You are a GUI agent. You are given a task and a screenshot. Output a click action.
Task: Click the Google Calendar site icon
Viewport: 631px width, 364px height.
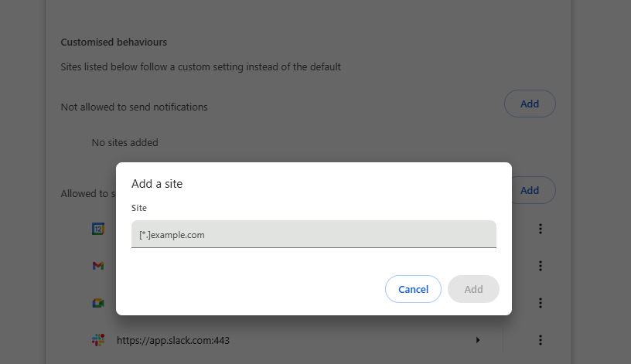(98, 229)
